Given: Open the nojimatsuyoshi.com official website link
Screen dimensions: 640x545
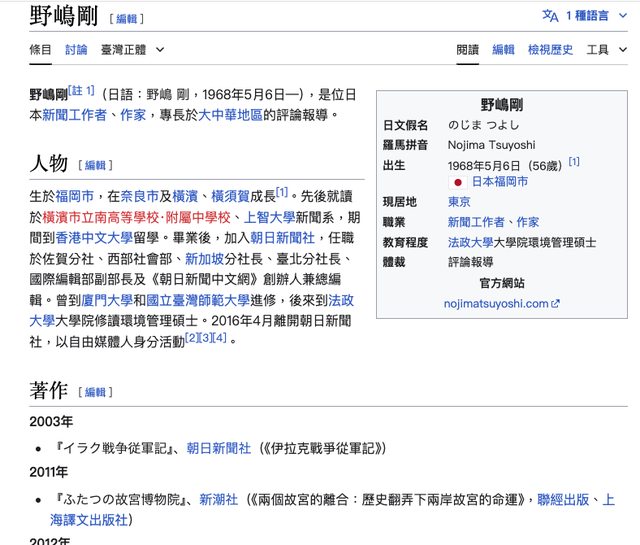Looking at the screenshot, I should click(x=501, y=303).
